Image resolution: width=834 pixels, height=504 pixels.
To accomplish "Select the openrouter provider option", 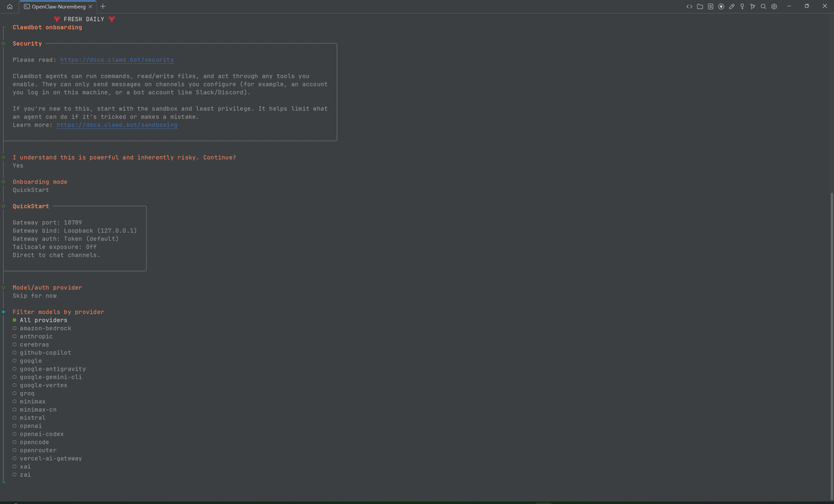I will [x=35, y=451].
